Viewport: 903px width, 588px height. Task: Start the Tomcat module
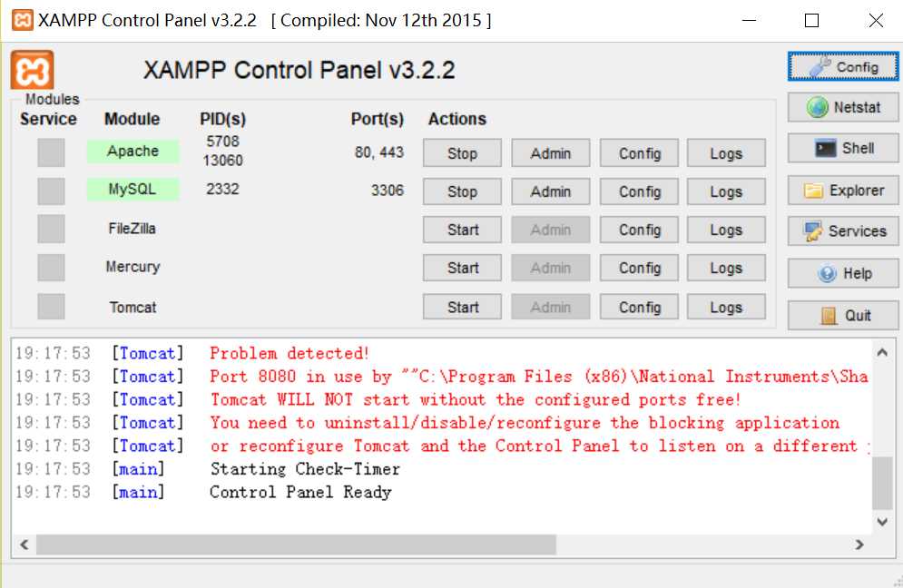[462, 307]
